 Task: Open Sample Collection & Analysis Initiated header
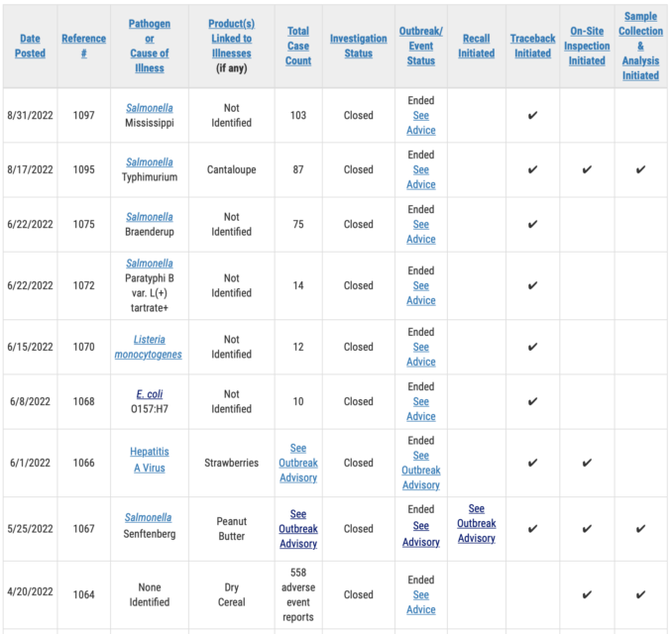tap(640, 46)
